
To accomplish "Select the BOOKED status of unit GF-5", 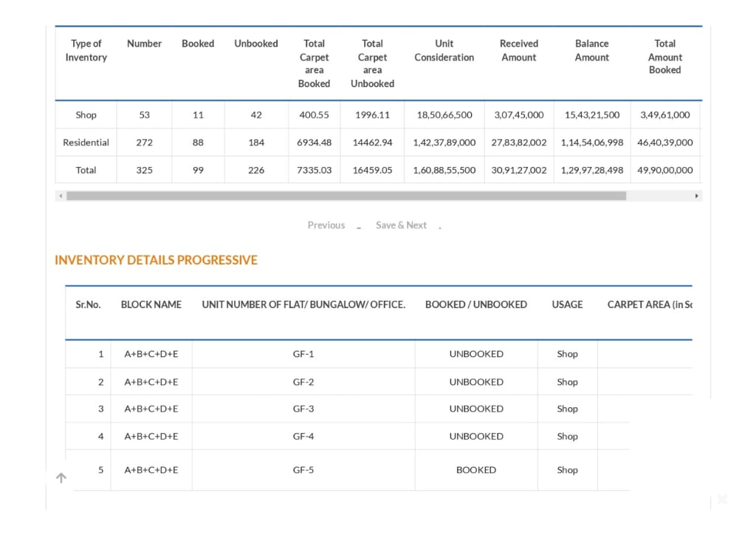I will pos(476,469).
